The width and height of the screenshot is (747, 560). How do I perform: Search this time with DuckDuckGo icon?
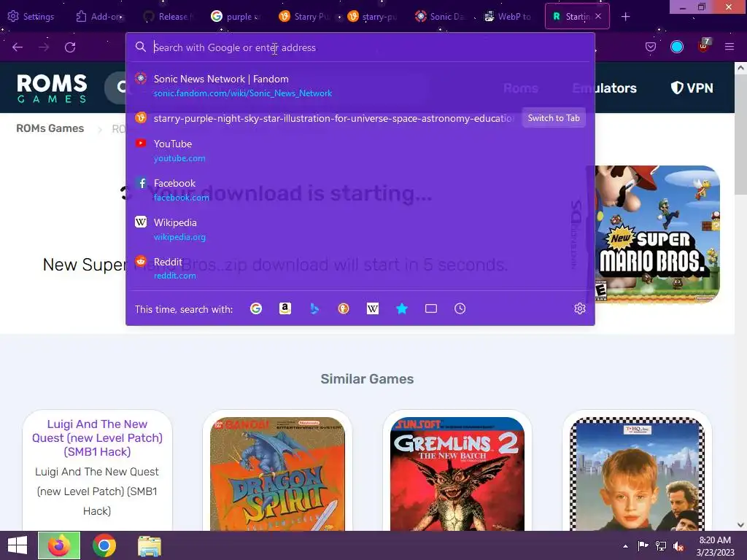click(x=344, y=308)
